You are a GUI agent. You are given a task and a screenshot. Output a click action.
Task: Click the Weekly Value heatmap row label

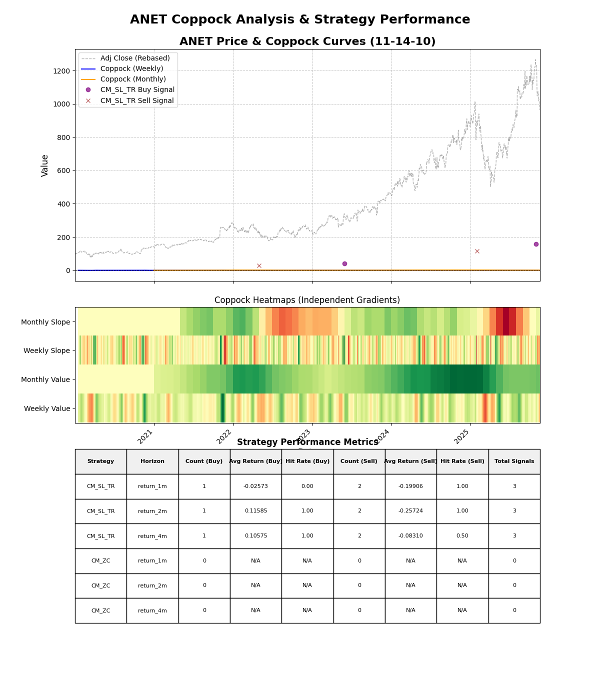coord(47,408)
